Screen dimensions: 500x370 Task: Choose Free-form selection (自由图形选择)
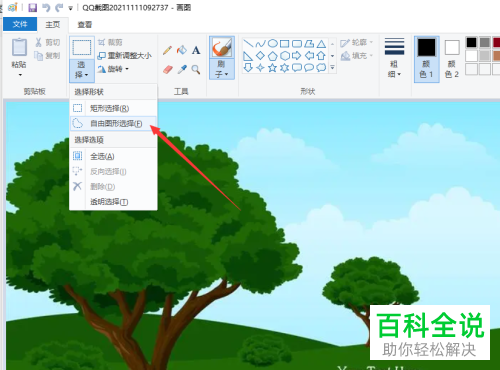[113, 124]
